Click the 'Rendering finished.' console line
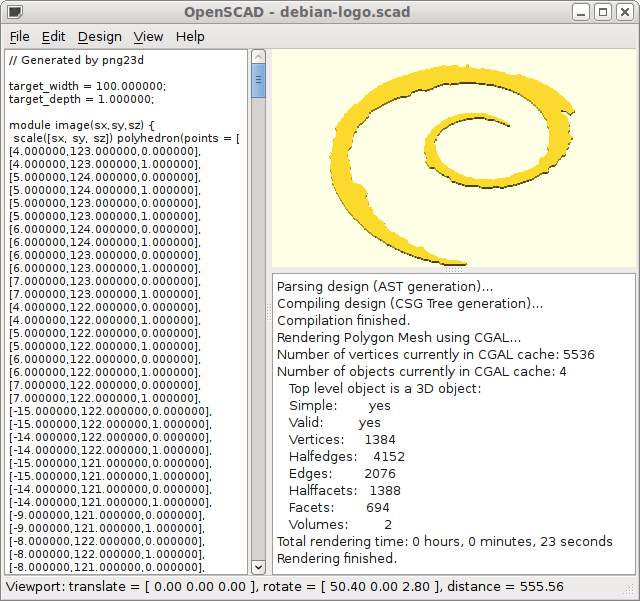 coord(337,559)
